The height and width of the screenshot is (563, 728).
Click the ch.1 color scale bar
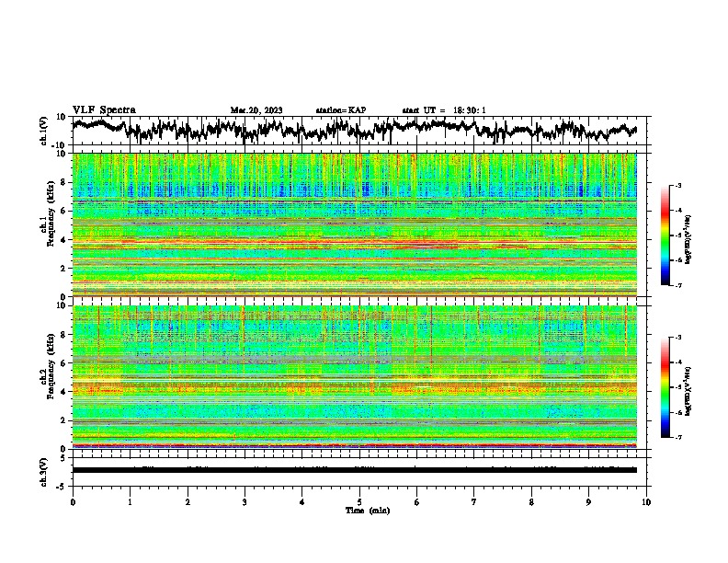(665, 236)
